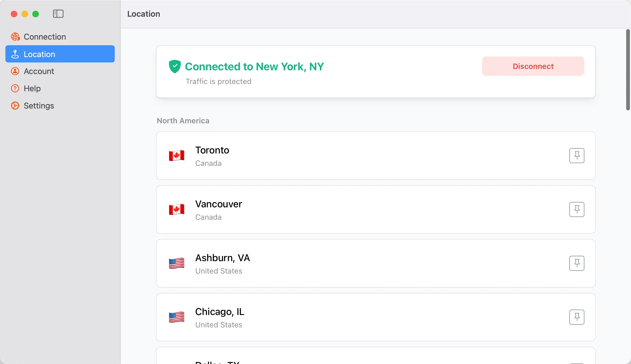Click the green protection shield icon
The height and width of the screenshot is (364, 631).
point(175,66)
